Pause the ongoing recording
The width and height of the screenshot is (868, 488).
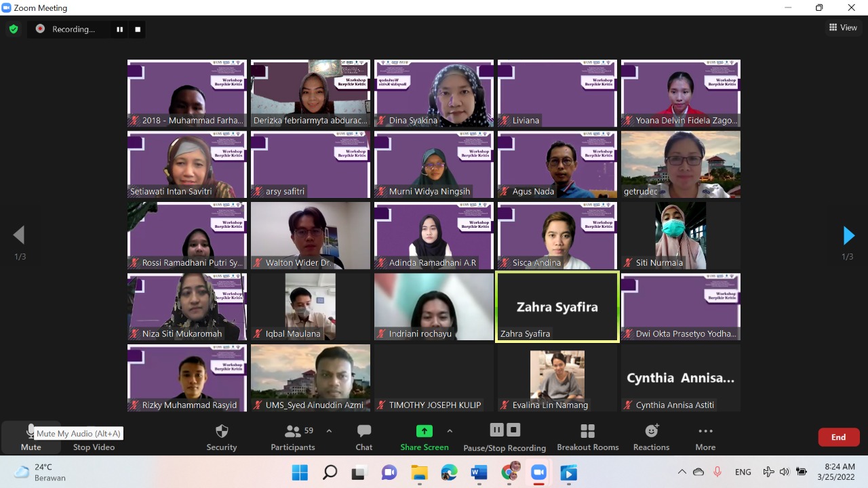tap(497, 429)
